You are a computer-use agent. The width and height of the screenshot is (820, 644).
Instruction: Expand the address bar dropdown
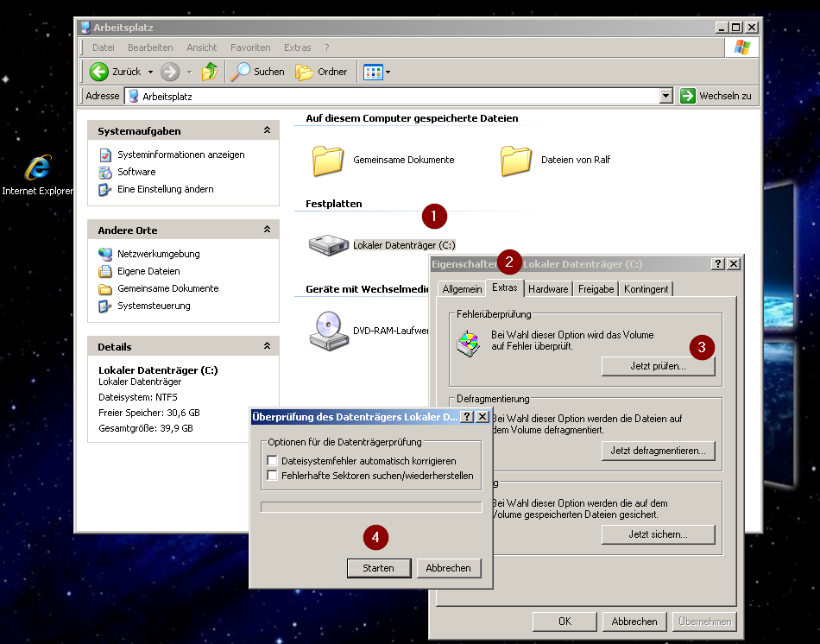point(665,96)
